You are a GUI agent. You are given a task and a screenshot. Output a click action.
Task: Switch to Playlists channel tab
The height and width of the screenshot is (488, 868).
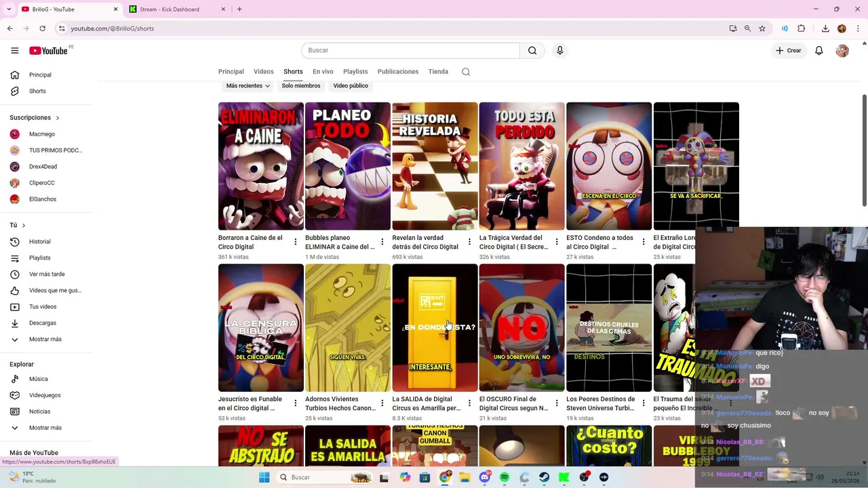point(355,72)
